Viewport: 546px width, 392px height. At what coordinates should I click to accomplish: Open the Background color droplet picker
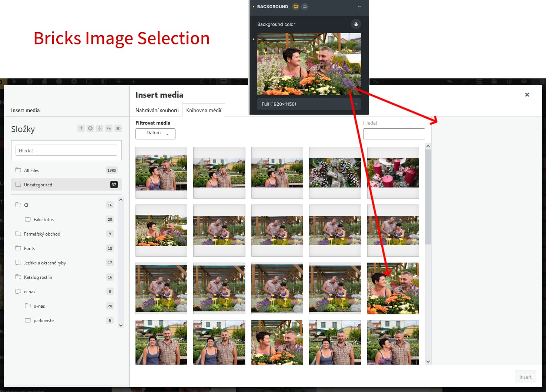356,24
